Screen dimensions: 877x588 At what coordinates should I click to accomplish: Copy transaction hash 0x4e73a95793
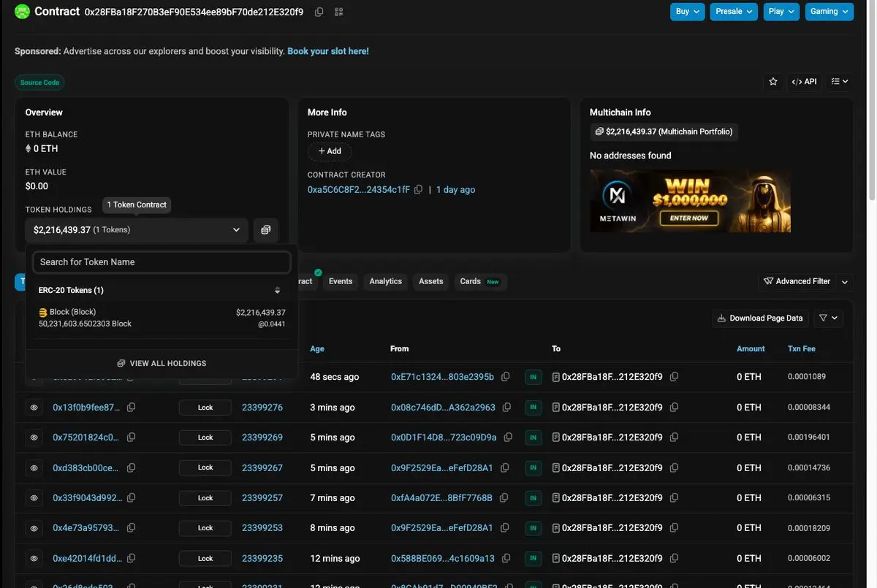132,528
